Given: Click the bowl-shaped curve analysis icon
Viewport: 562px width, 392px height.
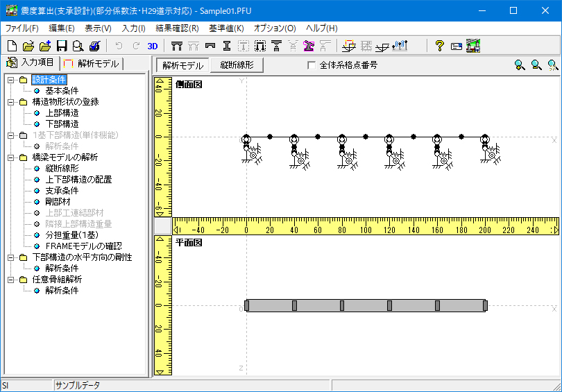Looking at the screenshot, I should tap(382, 46).
